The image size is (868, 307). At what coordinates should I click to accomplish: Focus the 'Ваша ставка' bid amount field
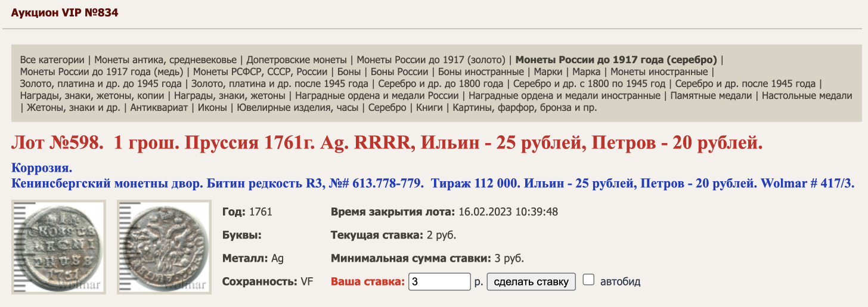coord(439,281)
